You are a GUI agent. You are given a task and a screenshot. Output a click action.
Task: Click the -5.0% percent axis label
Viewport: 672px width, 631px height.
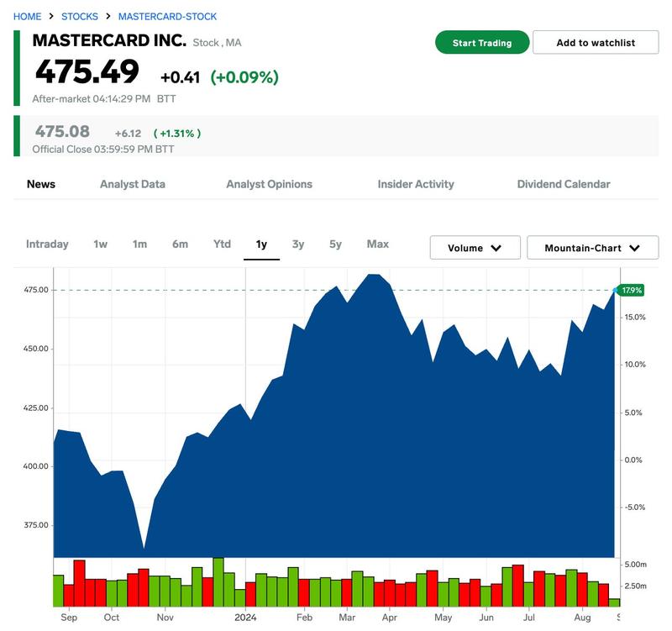pyautogui.click(x=635, y=507)
